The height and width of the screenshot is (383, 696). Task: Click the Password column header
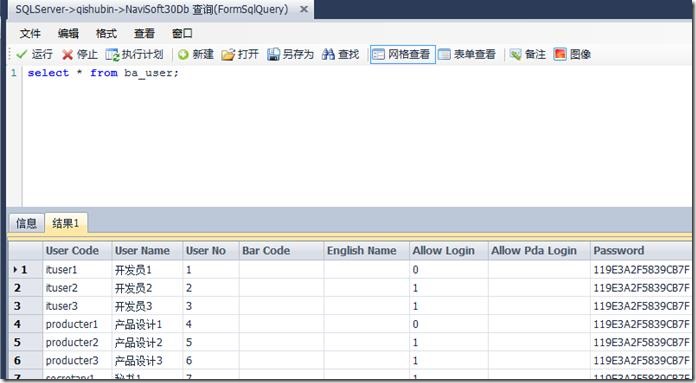[641, 251]
